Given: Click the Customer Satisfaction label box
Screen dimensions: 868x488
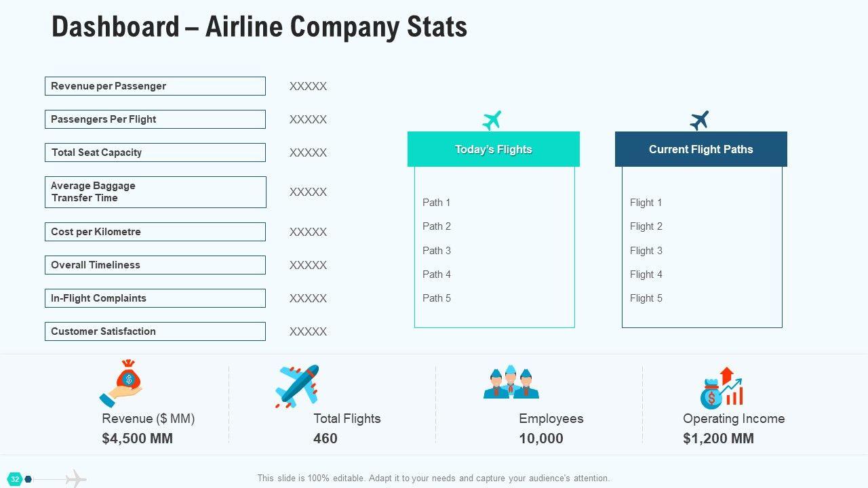Looking at the screenshot, I should pyautogui.click(x=155, y=331).
